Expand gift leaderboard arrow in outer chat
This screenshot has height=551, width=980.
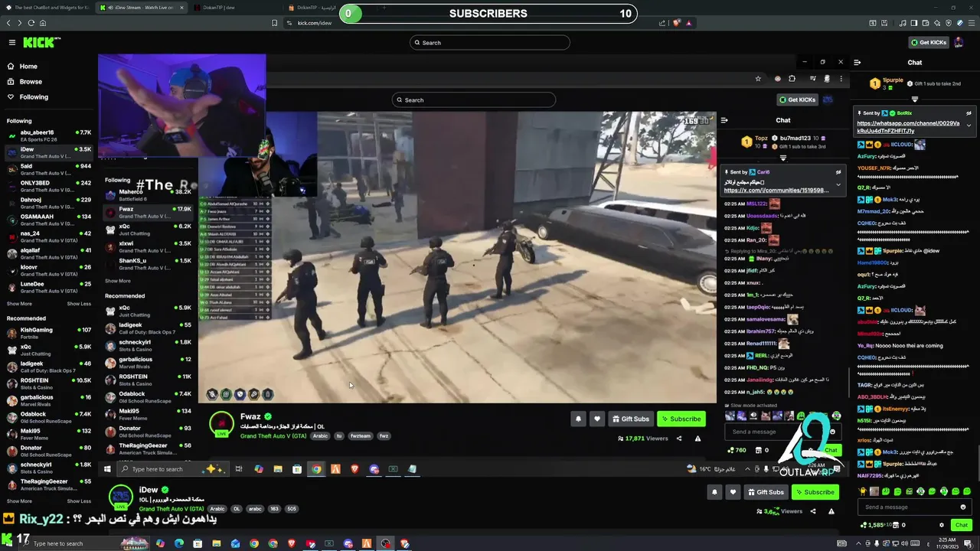click(x=914, y=99)
